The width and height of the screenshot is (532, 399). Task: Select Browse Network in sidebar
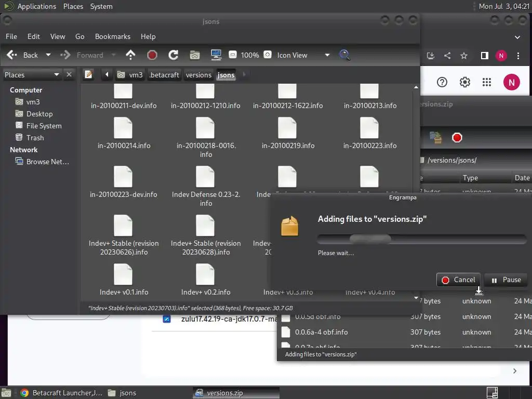point(43,162)
